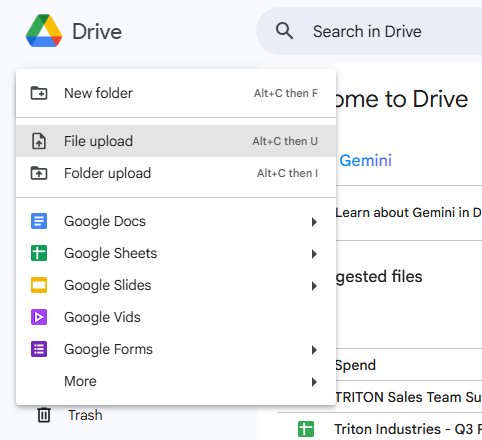Choose File upload menu entry

pos(176,141)
